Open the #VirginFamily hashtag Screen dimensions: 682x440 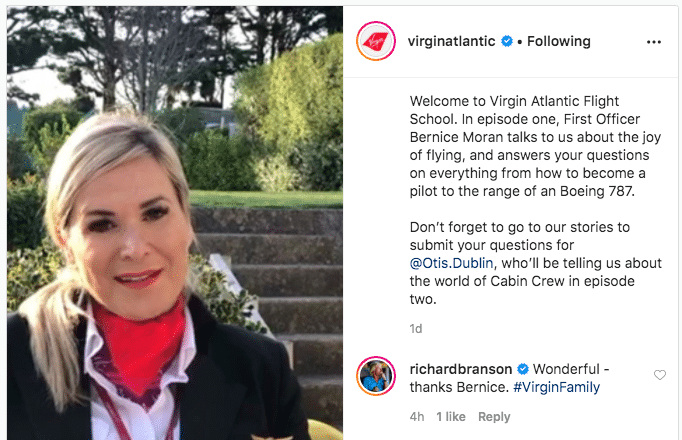tap(557, 387)
